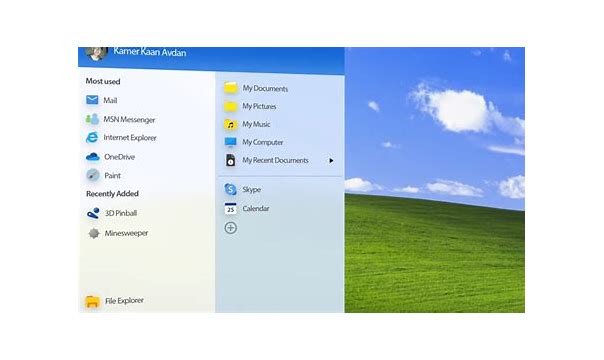Select Internet Explorer text entry
Viewport: 604px width, 360px height.
click(130, 137)
